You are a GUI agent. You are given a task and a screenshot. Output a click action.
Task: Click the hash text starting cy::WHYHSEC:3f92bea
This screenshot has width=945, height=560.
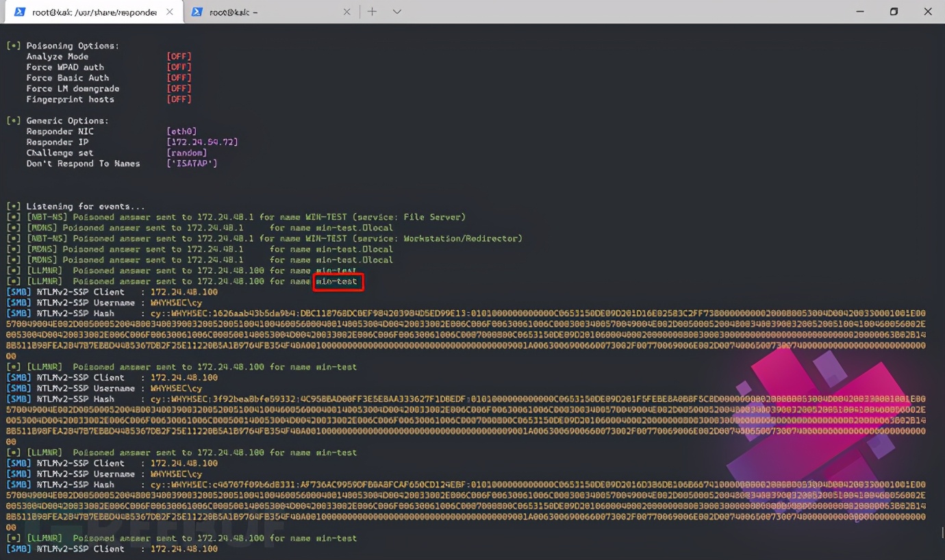466,420
